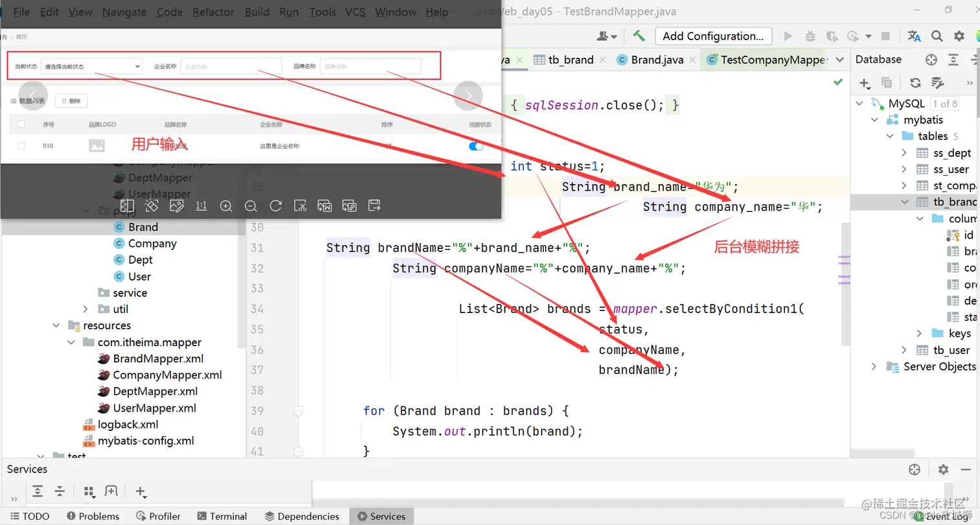Screen dimensions: 980x525
Task: Open the editor tabs overflow chevron
Action: (x=840, y=60)
